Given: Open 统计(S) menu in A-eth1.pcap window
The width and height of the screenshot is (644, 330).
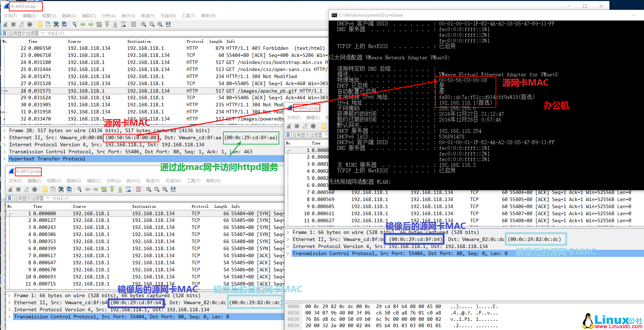Looking at the screenshot, I should (x=133, y=181).
